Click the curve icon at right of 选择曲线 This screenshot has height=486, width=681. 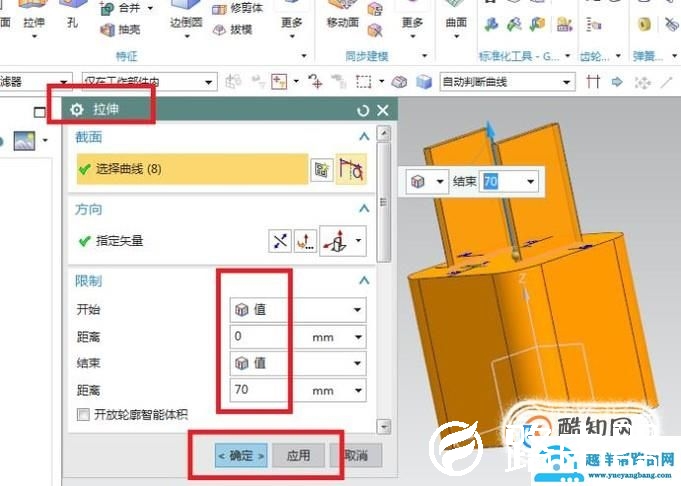pyautogui.click(x=351, y=169)
